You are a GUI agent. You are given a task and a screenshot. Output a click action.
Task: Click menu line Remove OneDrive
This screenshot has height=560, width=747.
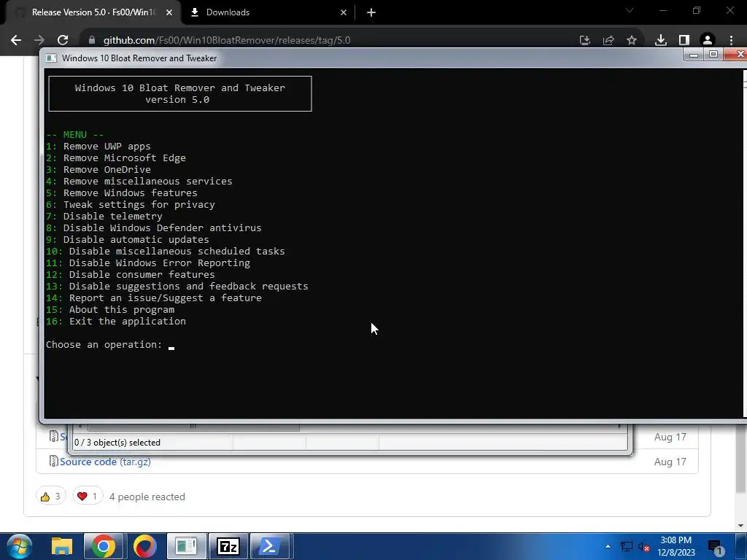(x=98, y=170)
